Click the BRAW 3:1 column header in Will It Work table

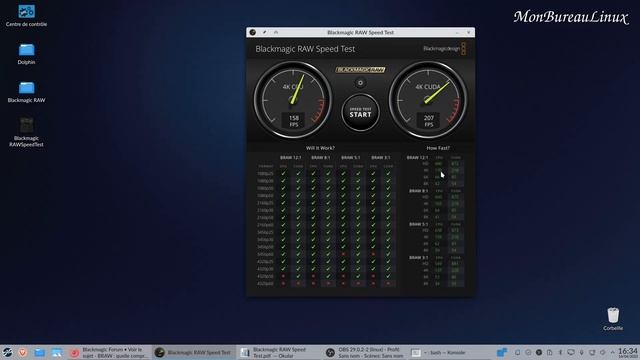pos(380,158)
